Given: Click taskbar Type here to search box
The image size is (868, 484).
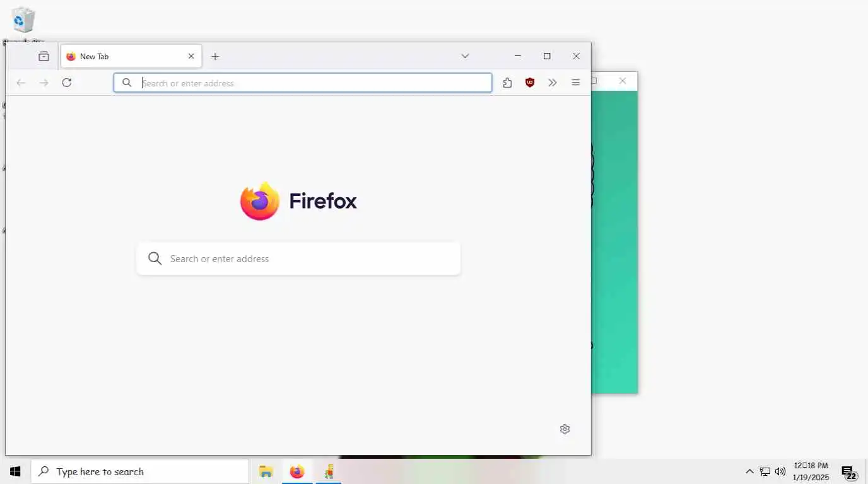Looking at the screenshot, I should coord(139,471).
